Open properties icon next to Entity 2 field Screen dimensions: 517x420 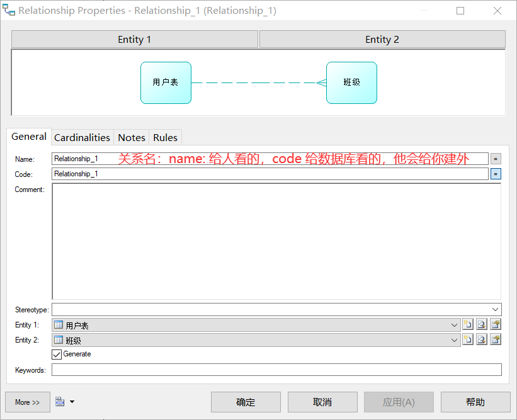click(496, 339)
